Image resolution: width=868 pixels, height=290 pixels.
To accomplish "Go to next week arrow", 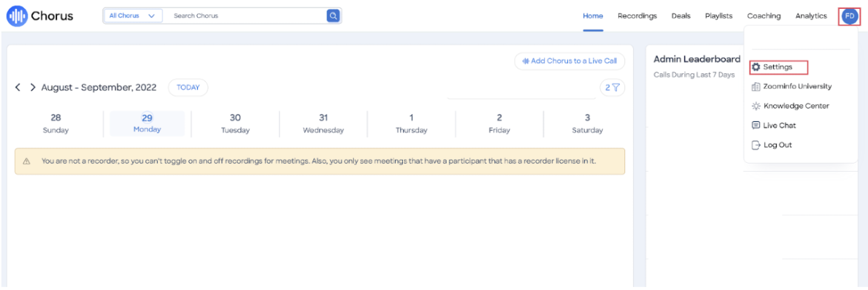I will pos(33,87).
